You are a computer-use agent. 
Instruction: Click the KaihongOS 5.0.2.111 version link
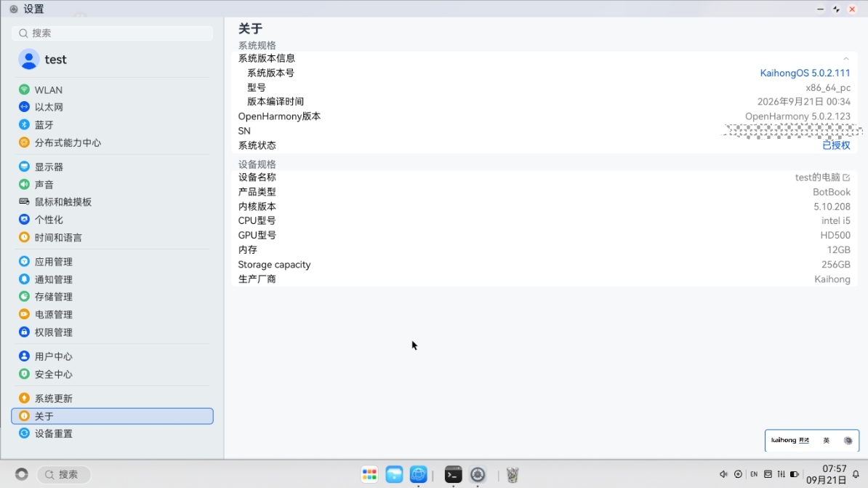[805, 73]
